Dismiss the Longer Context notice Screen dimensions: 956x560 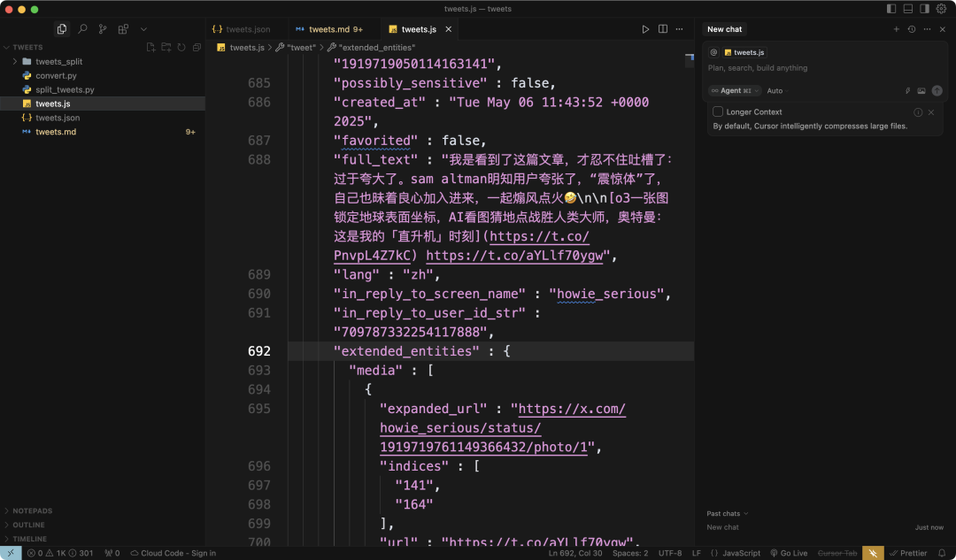(931, 112)
